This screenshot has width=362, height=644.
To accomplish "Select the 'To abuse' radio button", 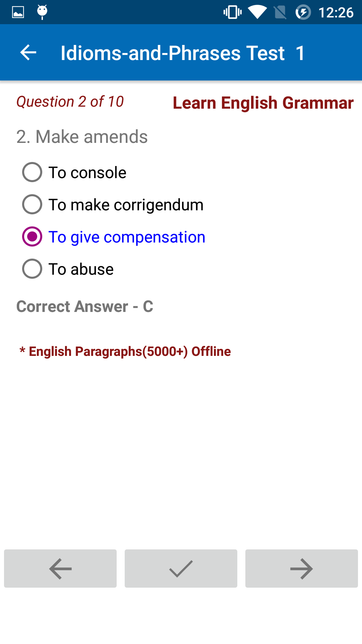I will [32, 269].
